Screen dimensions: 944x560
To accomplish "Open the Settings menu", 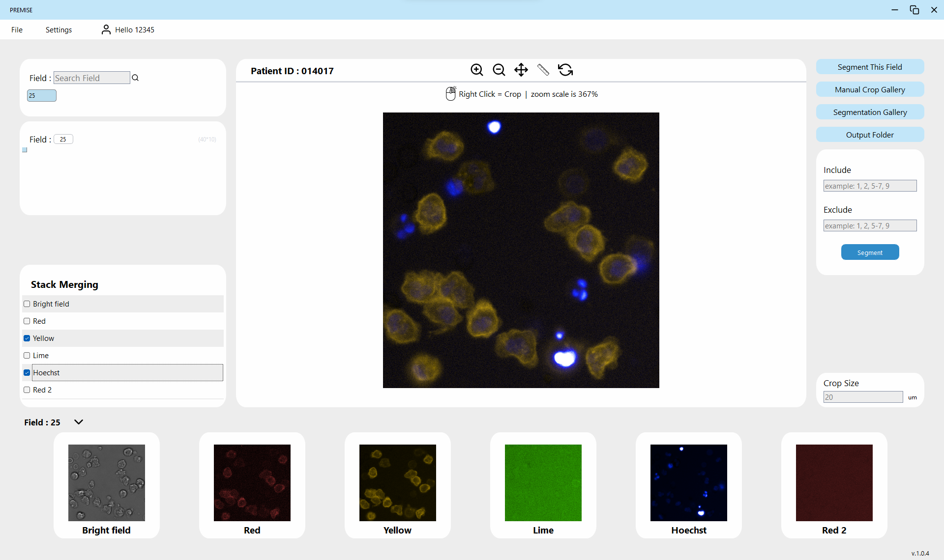I will click(59, 29).
